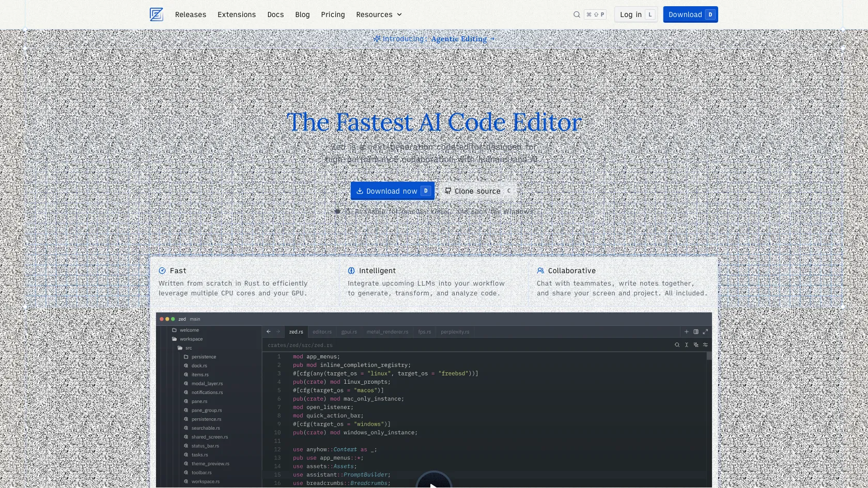Screen dimensions: 868x488
Task: Click the crates/zed/src/zed.rs breadcrumb path
Action: pyautogui.click(x=300, y=345)
